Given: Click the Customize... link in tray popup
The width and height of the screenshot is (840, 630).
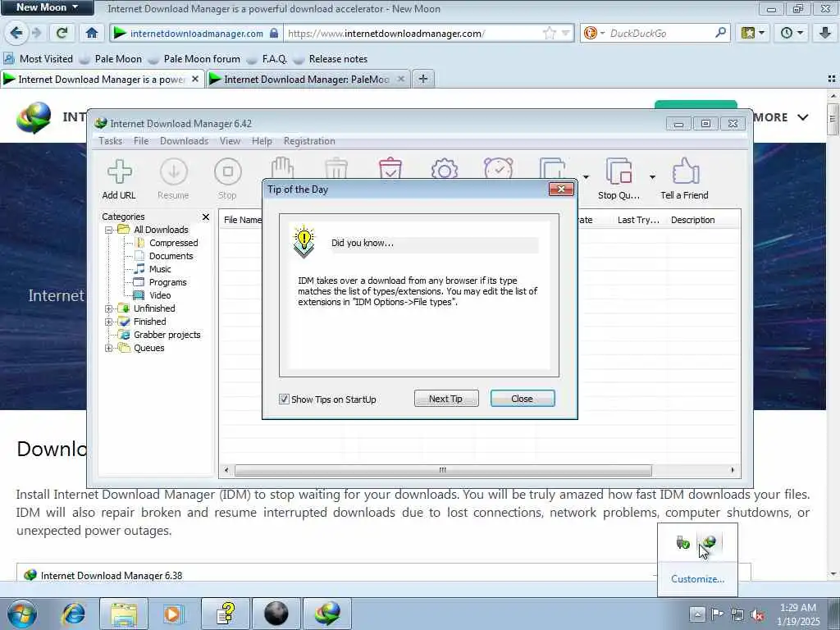Looking at the screenshot, I should pos(697,579).
